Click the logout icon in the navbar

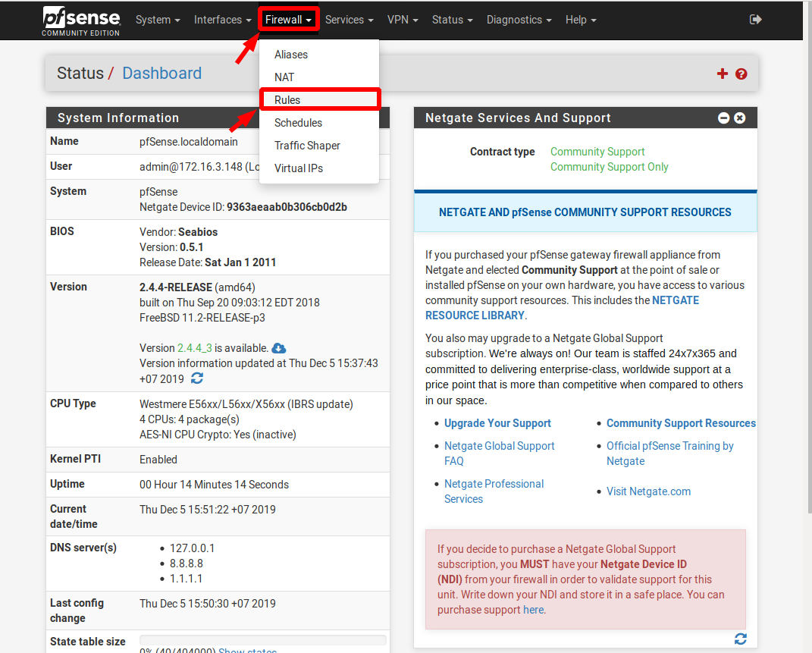pyautogui.click(x=756, y=20)
